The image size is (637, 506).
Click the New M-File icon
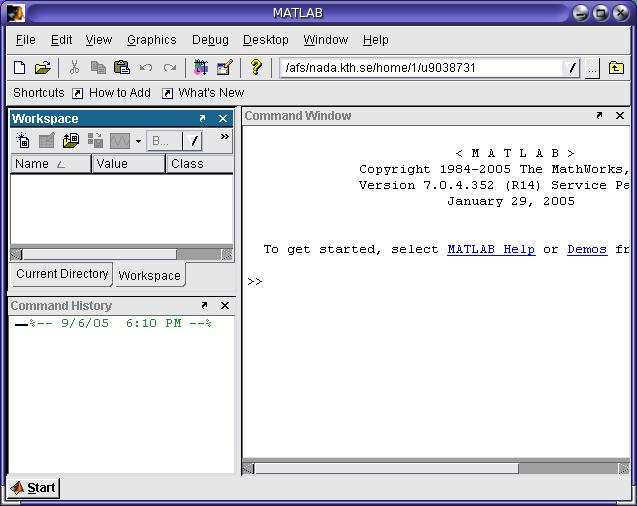point(20,67)
